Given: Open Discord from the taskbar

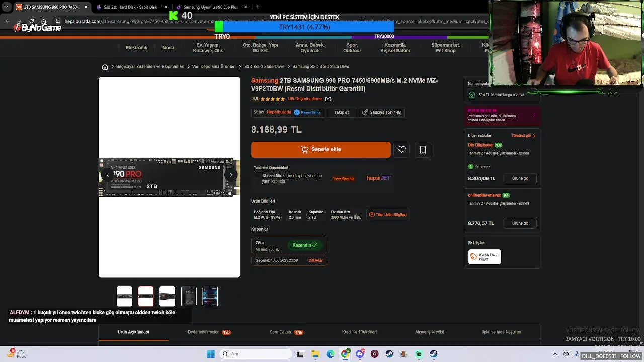Looking at the screenshot, I should [x=360, y=354].
